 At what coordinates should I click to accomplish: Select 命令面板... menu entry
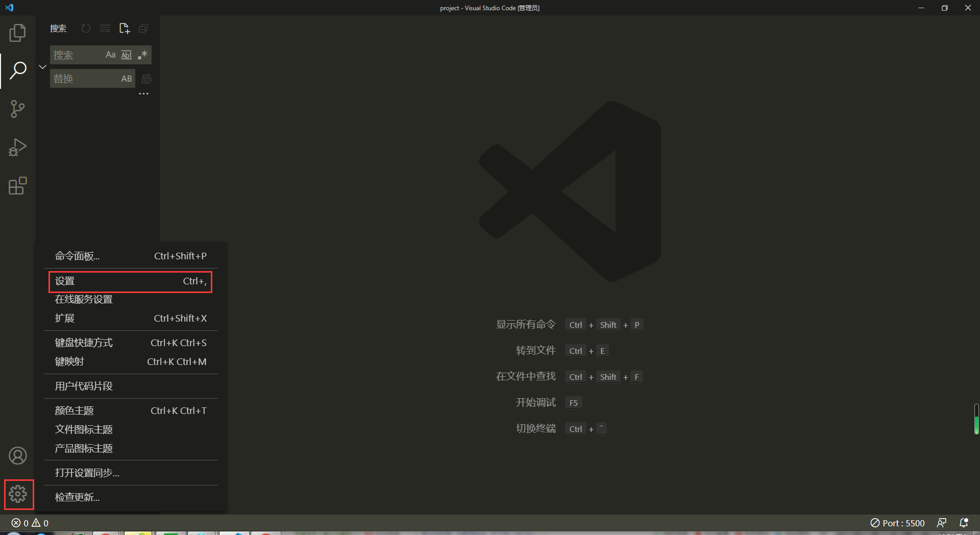tap(131, 256)
